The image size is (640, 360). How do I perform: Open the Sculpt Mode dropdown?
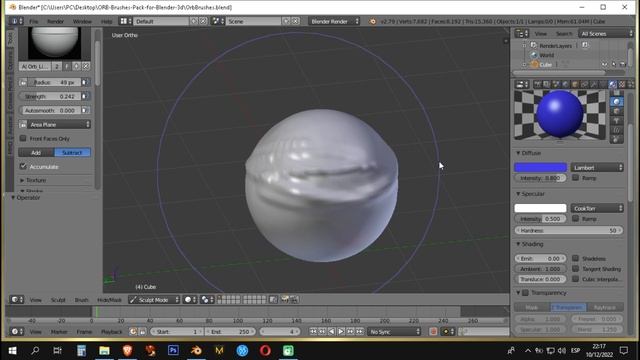[x=154, y=300]
